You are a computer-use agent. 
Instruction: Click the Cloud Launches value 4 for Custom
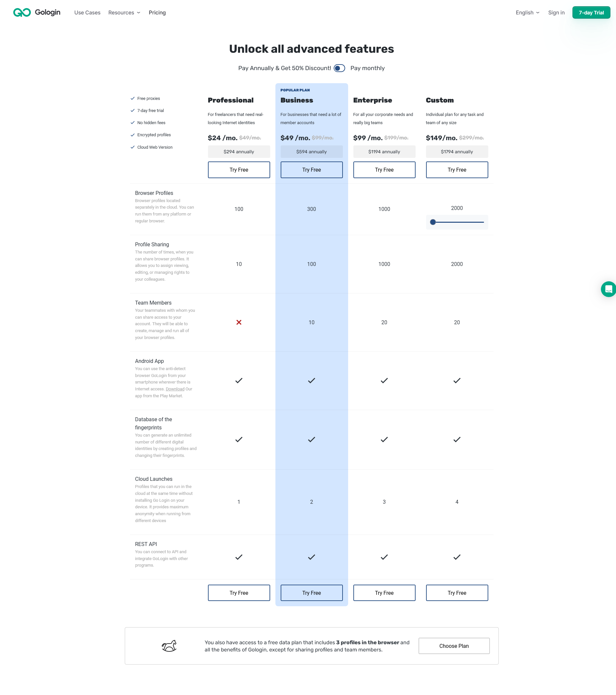coord(457,502)
